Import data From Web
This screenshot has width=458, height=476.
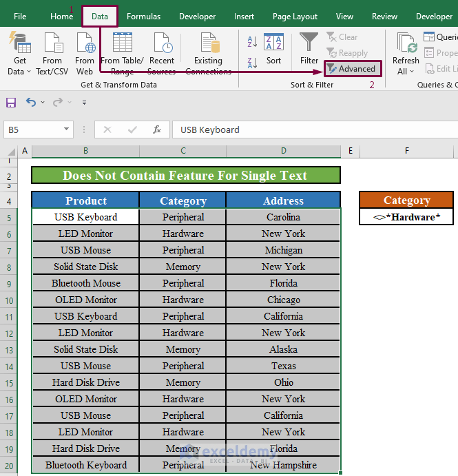(85, 54)
